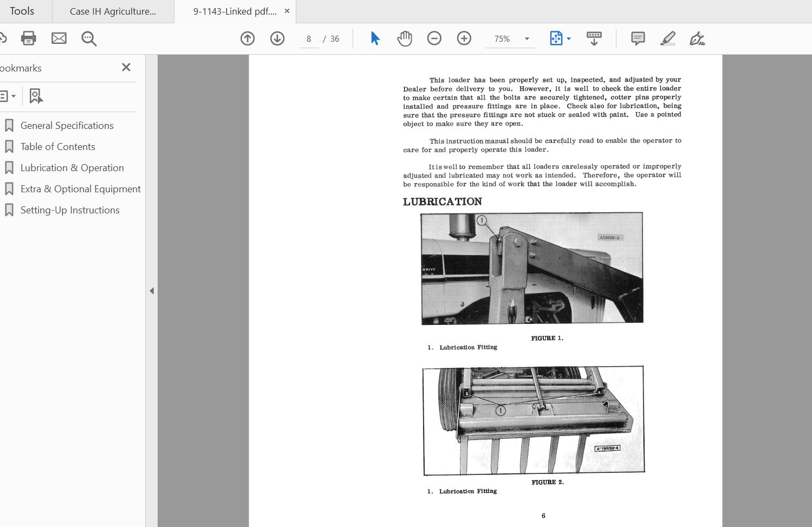
Task: Expand the fit page options dropdown
Action: coord(569,39)
